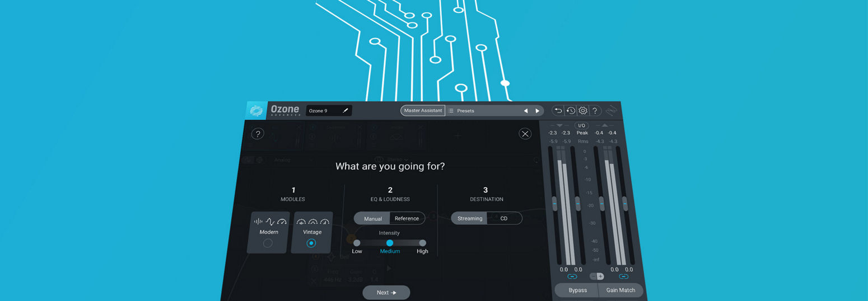Switch to the Reference tab
The image size is (868, 301).
407,219
